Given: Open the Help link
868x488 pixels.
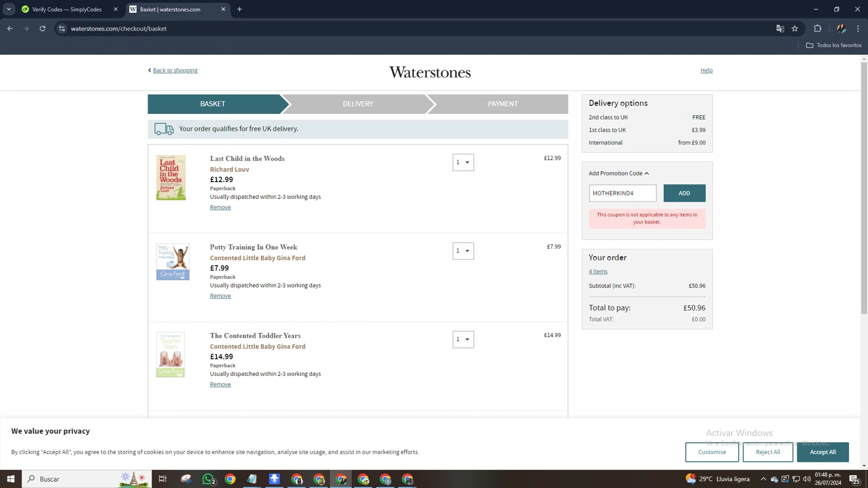Looking at the screenshot, I should click(707, 71).
